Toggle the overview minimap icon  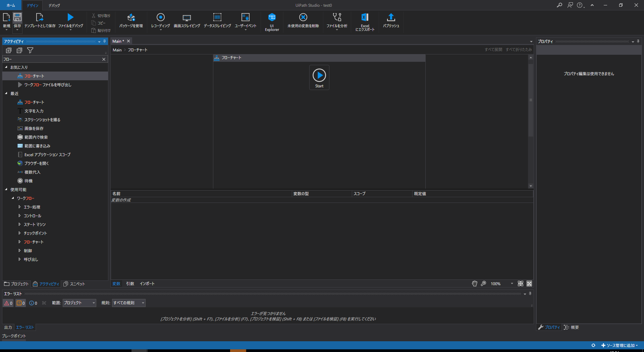point(529,284)
